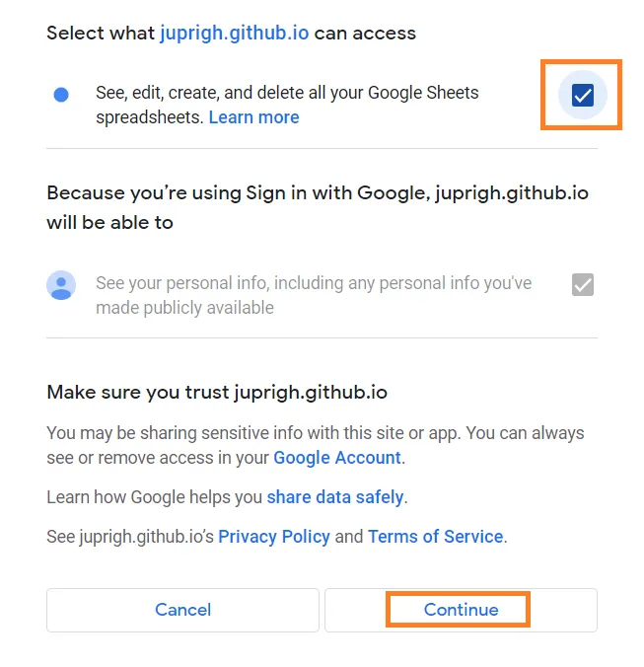Click the Learn how Google helps you text

[154, 497]
